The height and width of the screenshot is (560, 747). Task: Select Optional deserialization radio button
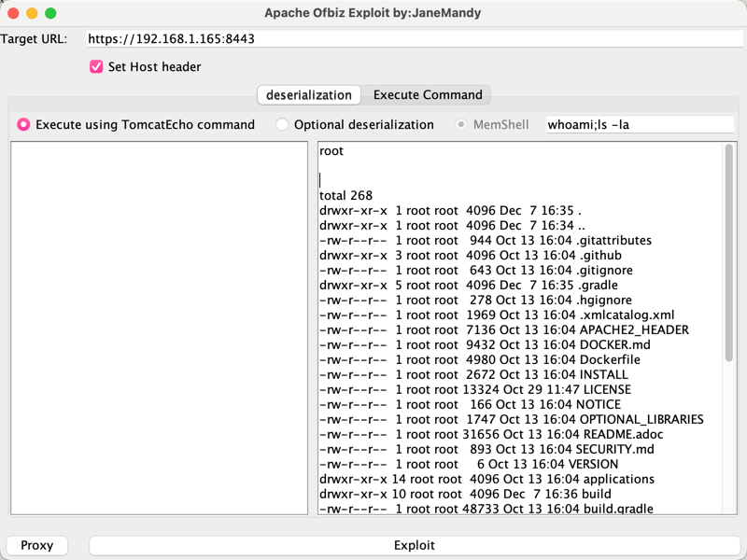282,125
